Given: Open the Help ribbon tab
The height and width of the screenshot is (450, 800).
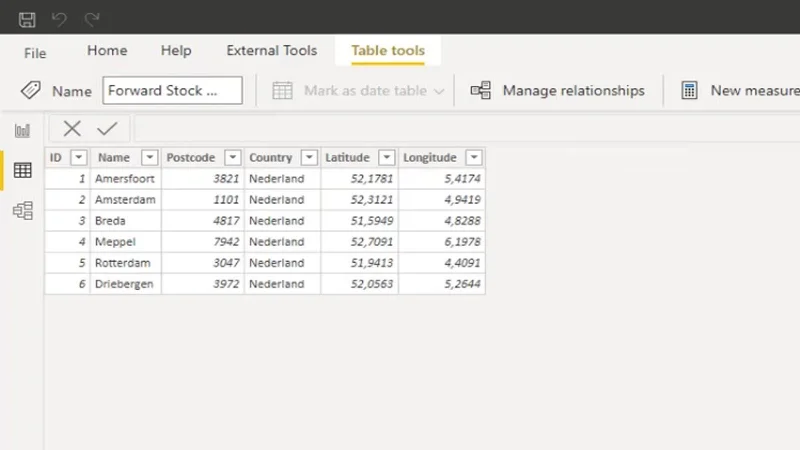Looking at the screenshot, I should [x=176, y=51].
